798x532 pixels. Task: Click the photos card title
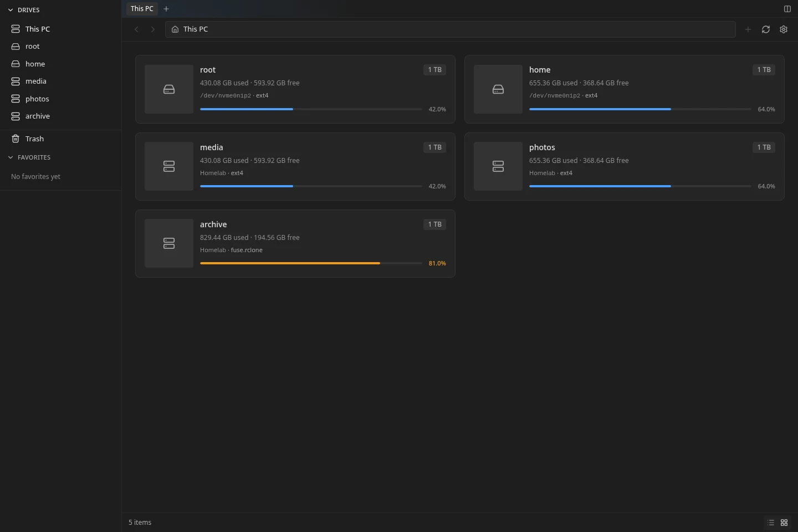[542, 147]
